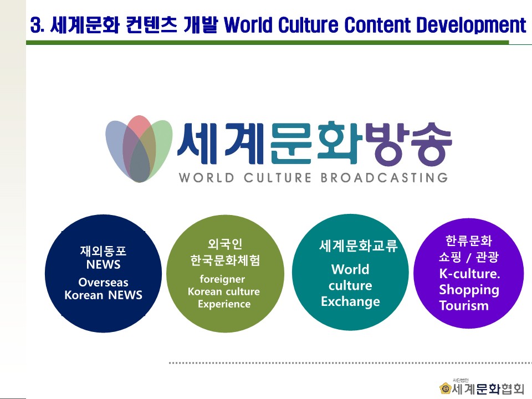
Task: Click the 세계문화협회 footer text
Action: (488, 389)
